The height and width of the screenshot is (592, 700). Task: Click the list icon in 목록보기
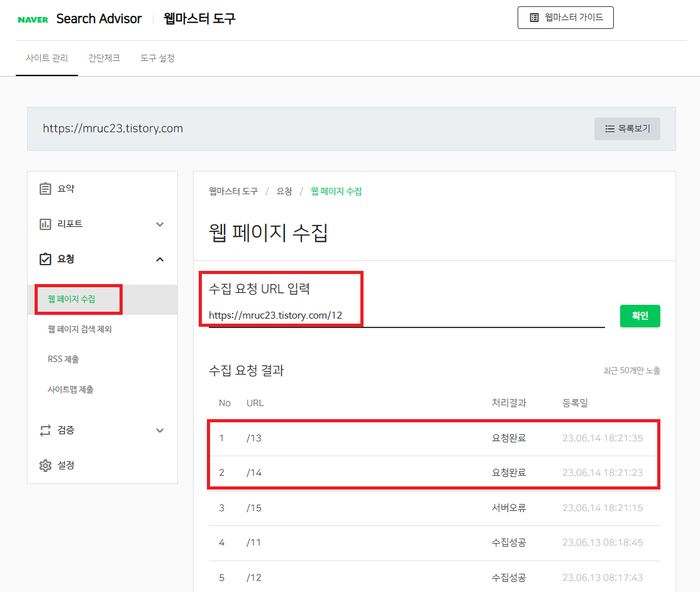609,129
